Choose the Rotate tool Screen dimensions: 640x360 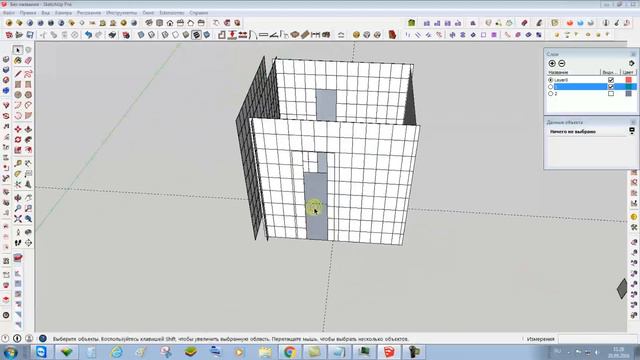(18, 140)
